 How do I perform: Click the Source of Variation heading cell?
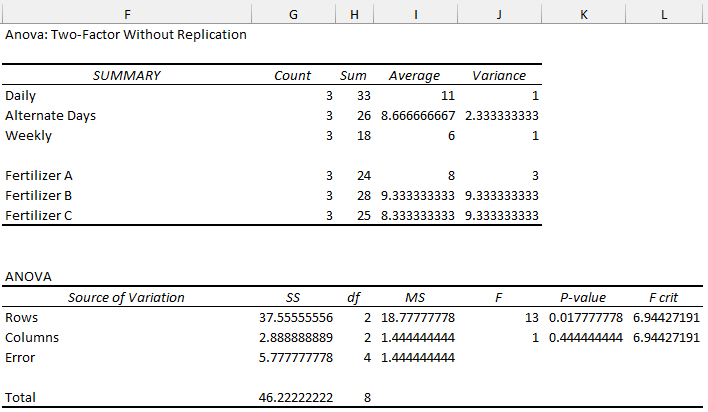[126, 297]
